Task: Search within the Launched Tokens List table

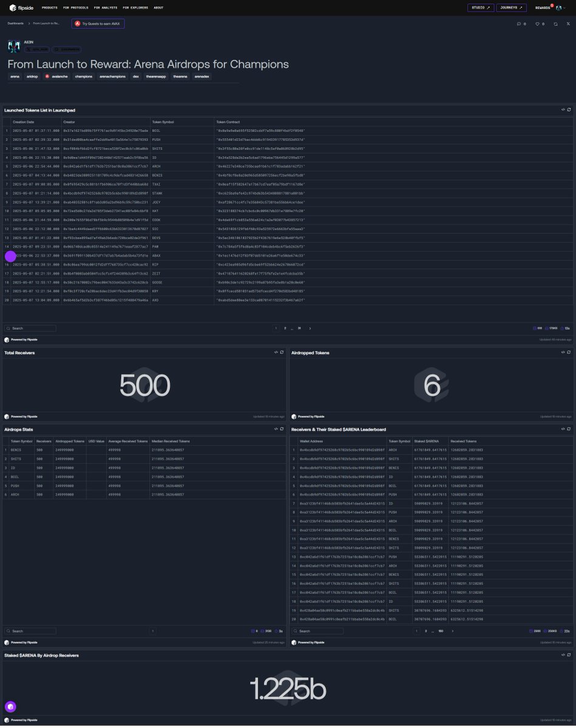Action: (30, 328)
